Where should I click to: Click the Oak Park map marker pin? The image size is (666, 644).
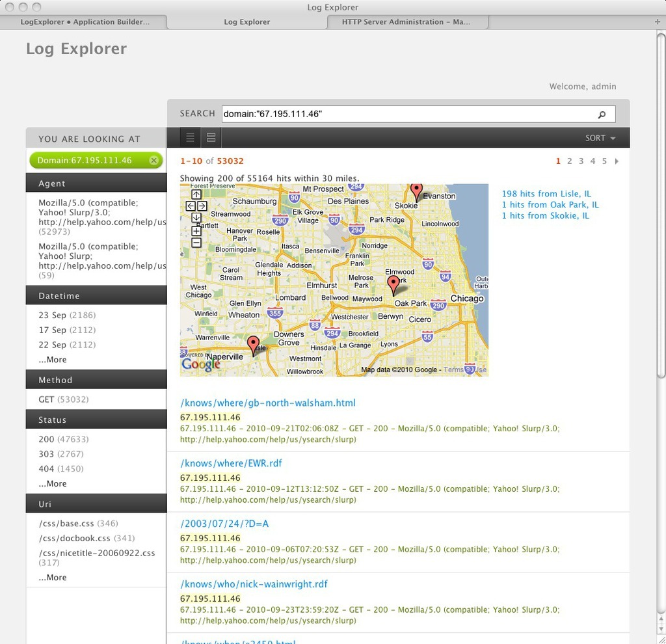(393, 286)
